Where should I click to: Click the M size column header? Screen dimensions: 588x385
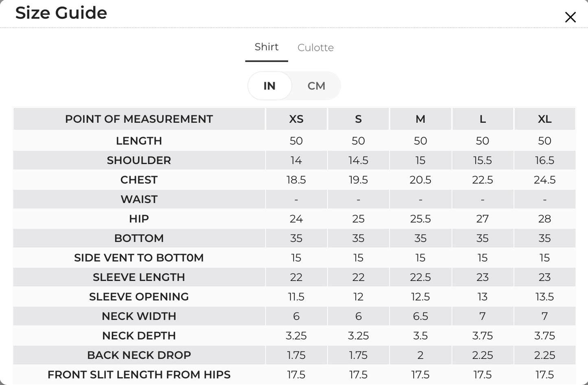click(x=420, y=119)
